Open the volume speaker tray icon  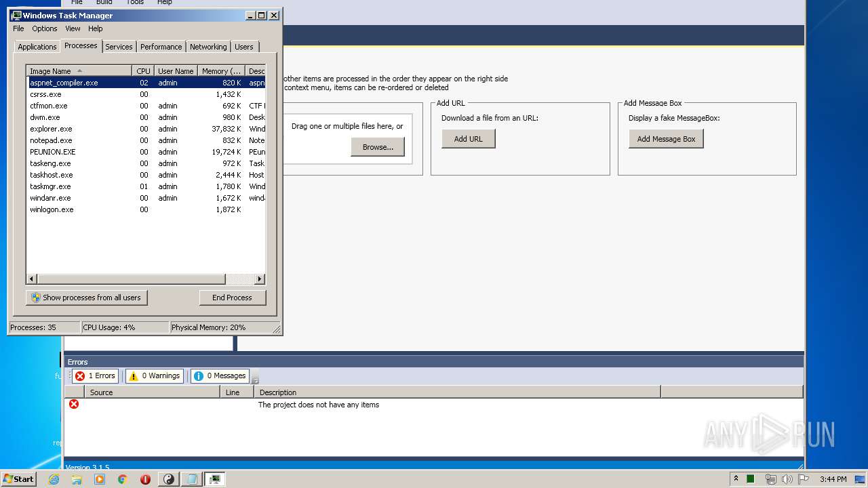tap(787, 479)
